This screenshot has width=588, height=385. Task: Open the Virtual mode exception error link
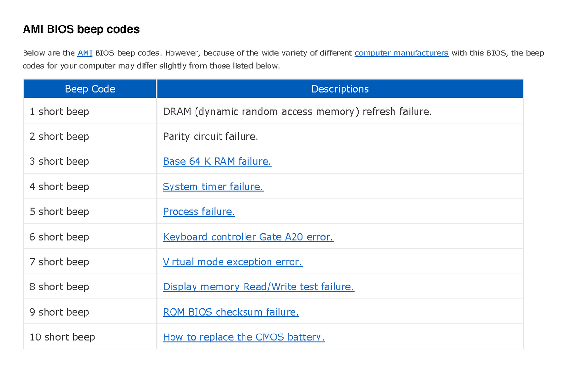[x=232, y=262]
